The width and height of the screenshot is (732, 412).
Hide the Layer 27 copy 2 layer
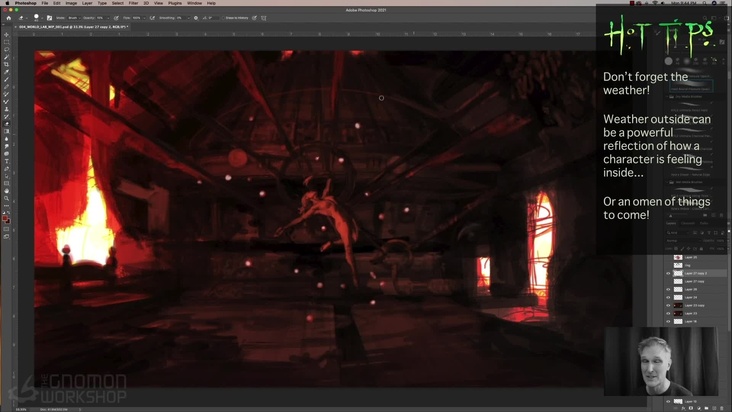668,273
